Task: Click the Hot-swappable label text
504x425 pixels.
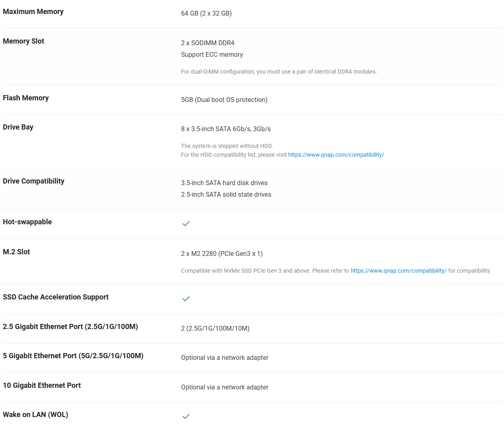Action: pyautogui.click(x=27, y=222)
